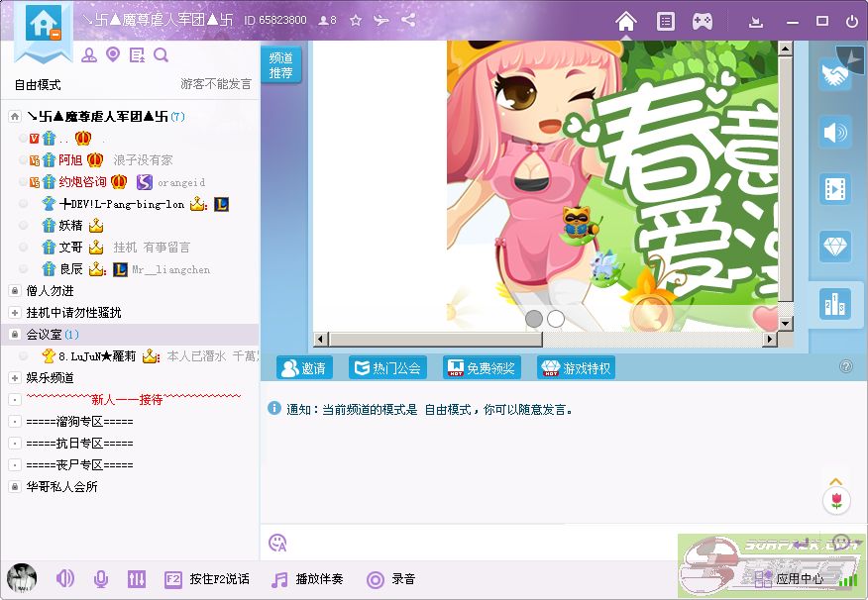Collapse the root channel tree node
The image size is (868, 600).
[x=15, y=116]
